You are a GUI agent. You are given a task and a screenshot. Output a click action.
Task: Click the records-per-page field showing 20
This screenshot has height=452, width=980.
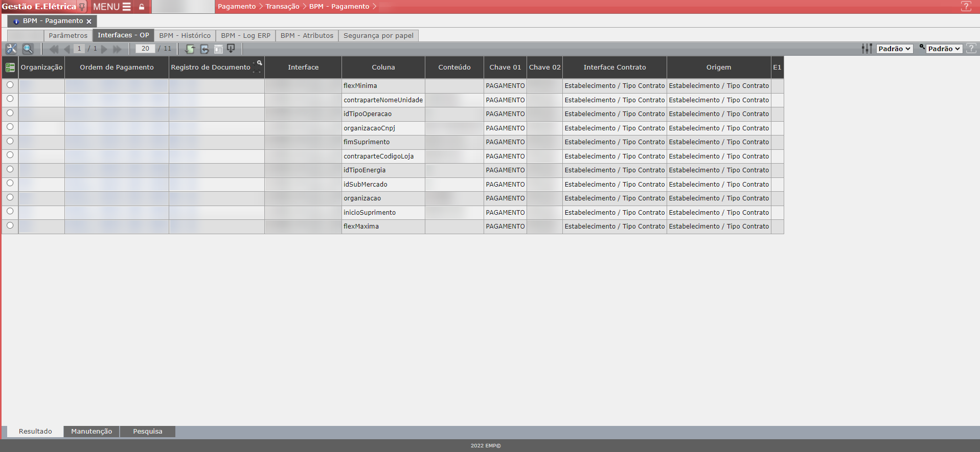pos(145,49)
